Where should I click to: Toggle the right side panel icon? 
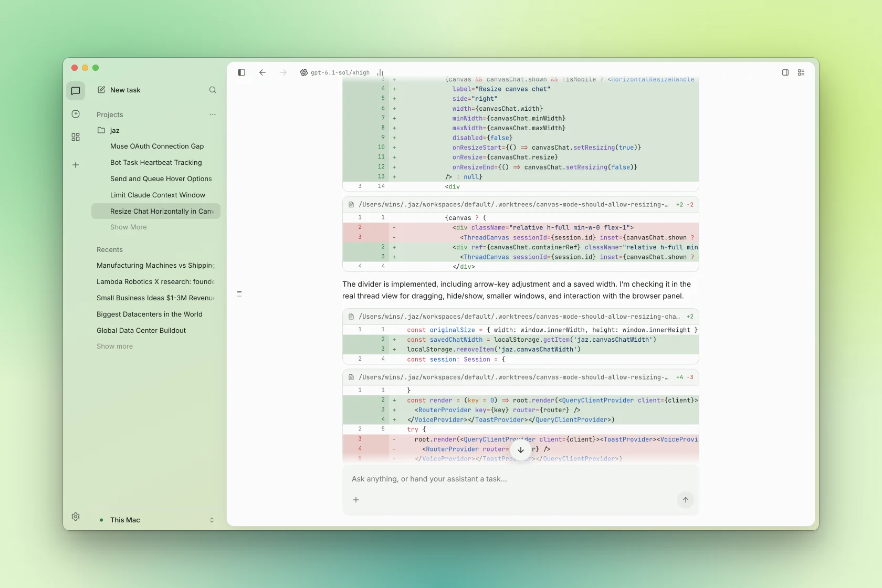click(785, 72)
